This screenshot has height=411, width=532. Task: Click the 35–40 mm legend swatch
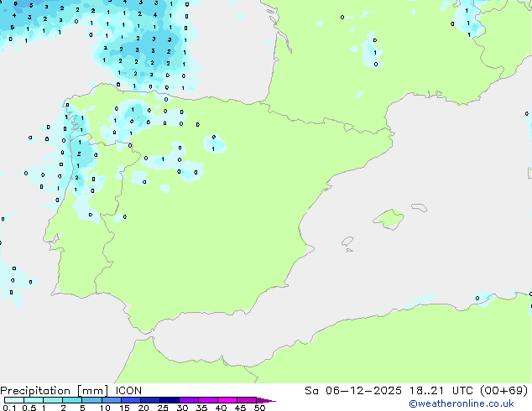coord(207,400)
